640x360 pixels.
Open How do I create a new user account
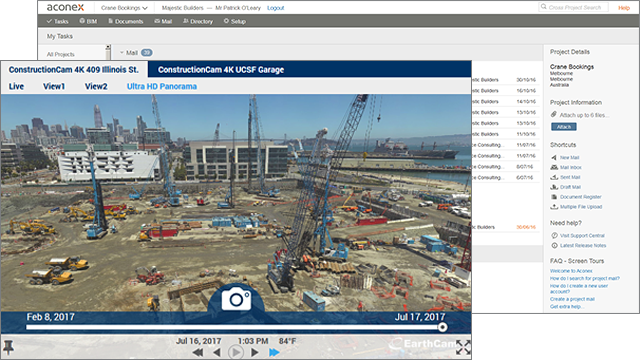point(579,289)
